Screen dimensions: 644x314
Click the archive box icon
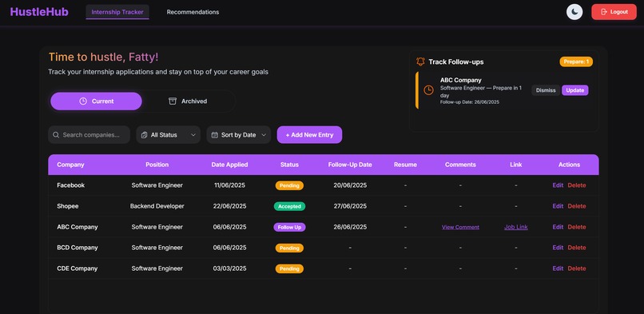[173, 101]
